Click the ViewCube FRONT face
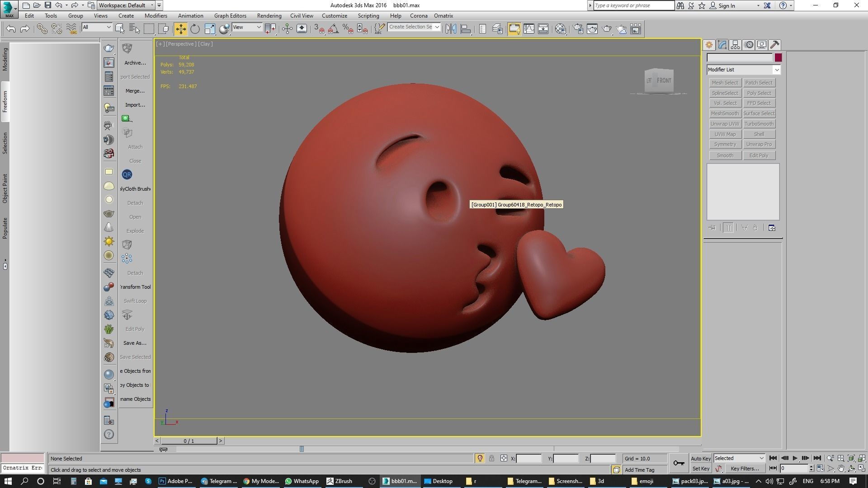The image size is (868, 488). coord(664,80)
